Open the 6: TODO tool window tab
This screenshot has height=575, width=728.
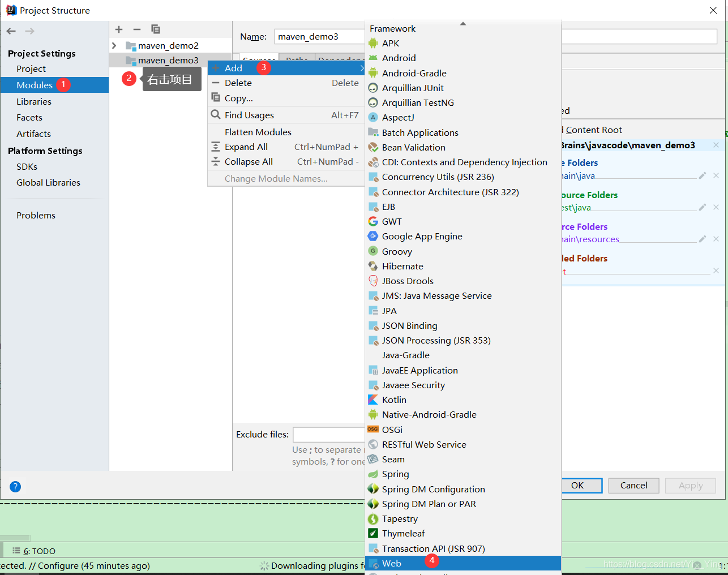click(34, 551)
